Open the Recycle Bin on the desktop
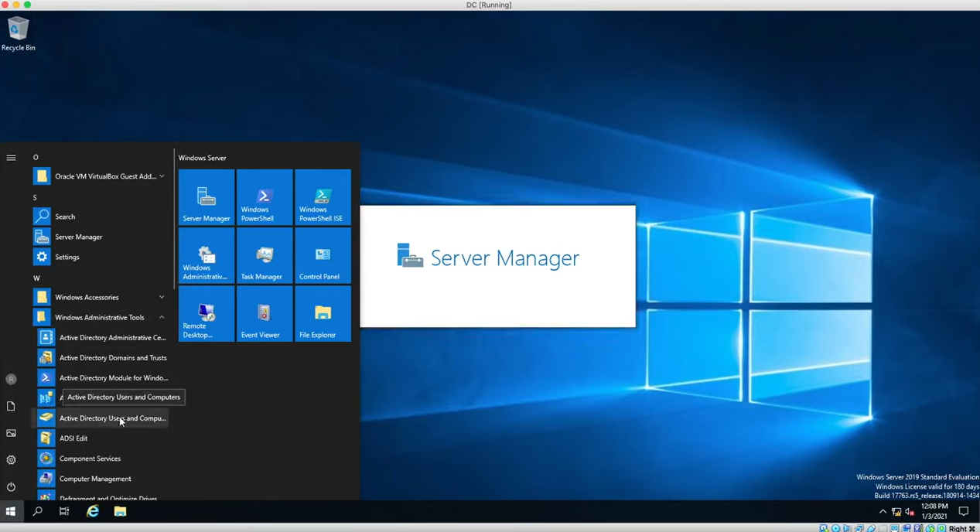Viewport: 980px width, 532px height. [x=18, y=34]
